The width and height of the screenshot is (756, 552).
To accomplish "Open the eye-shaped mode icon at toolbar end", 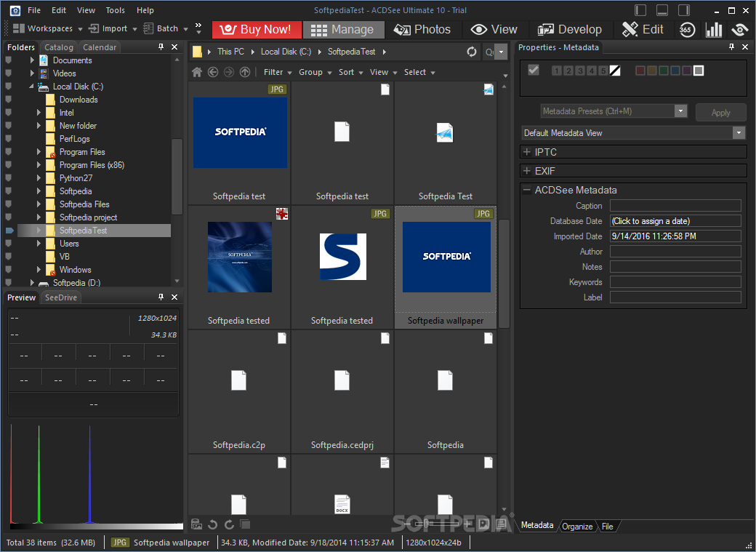I will pos(739,30).
